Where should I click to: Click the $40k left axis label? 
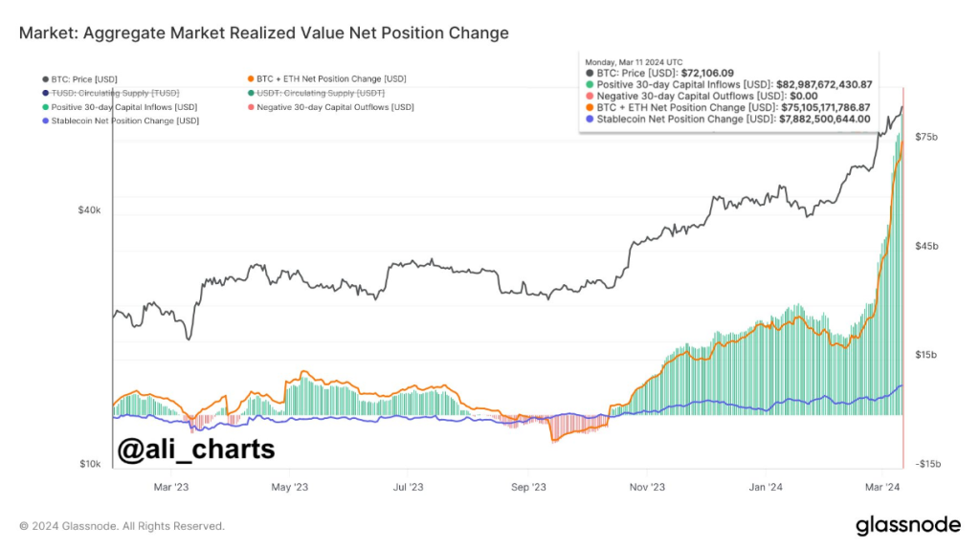click(x=89, y=210)
